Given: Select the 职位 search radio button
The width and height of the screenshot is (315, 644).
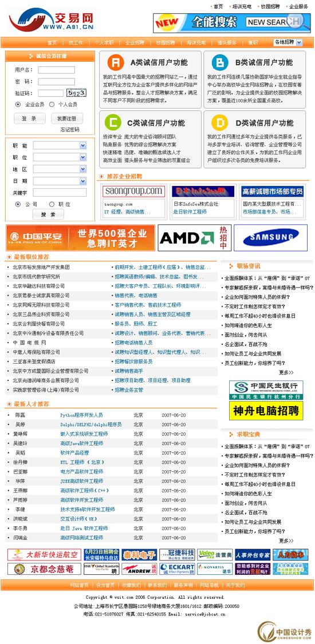Looking at the screenshot, I should (x=52, y=204).
